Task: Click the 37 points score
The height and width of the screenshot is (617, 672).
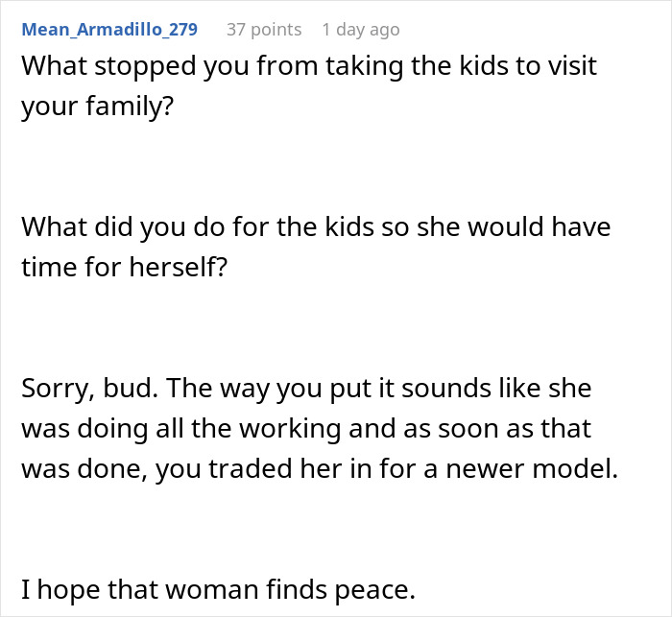Action: 264,30
